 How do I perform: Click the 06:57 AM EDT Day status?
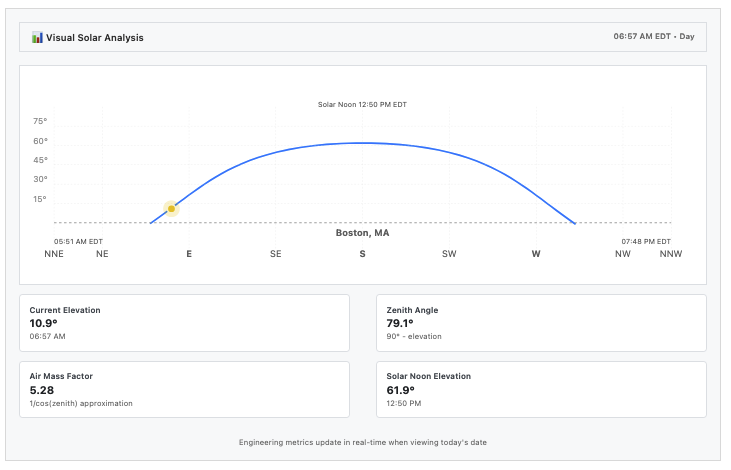[x=654, y=36]
